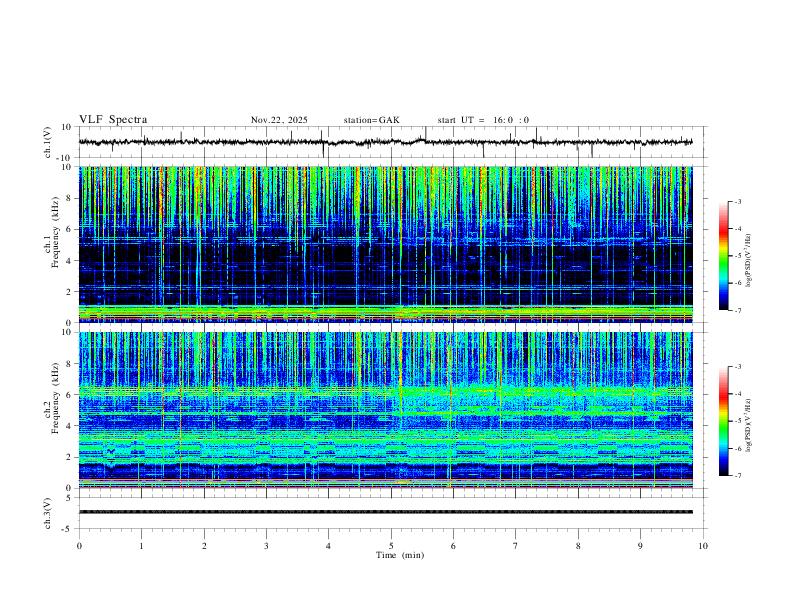Click the "VLF Spectra" plot title
Viewport: 792px width, 612px height.
tap(113, 120)
